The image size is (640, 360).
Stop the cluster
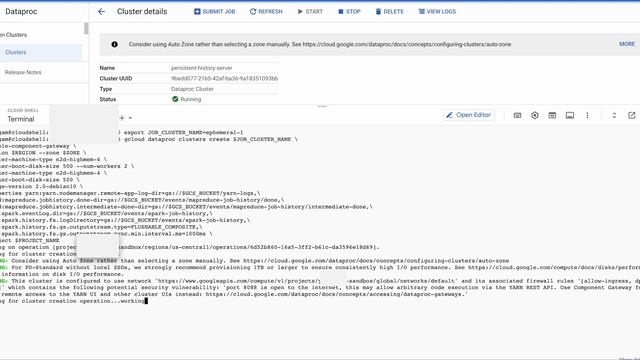point(349,11)
